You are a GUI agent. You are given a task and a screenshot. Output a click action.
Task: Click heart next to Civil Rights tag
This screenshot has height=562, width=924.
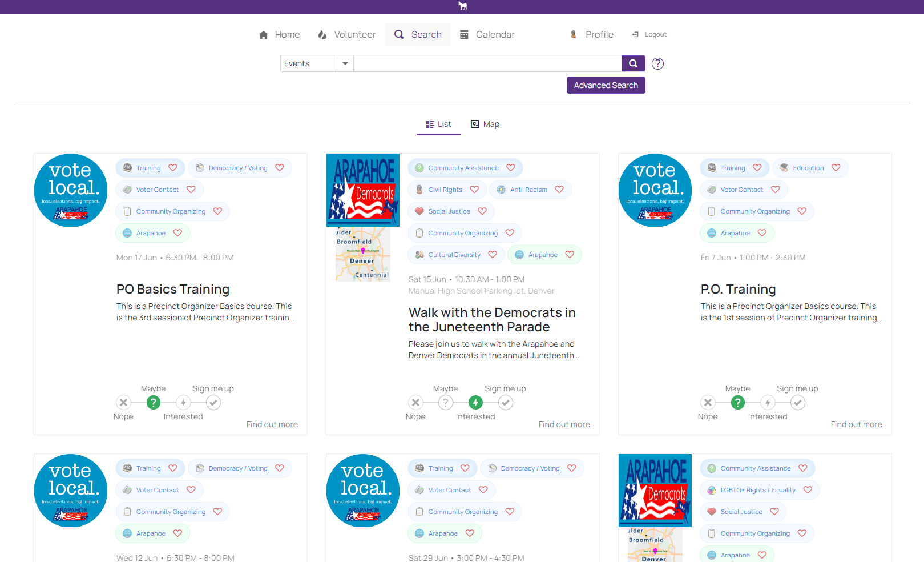474,190
